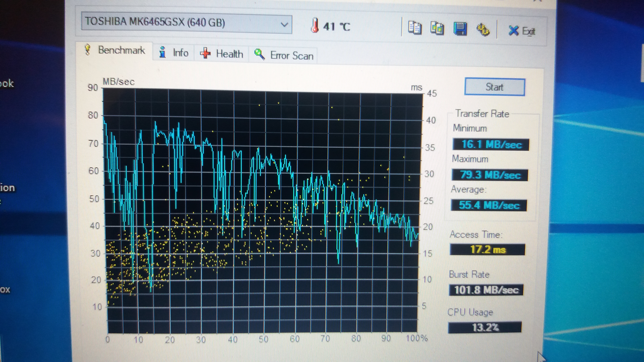Click the floppy disk save screenshot icon

[460, 29]
